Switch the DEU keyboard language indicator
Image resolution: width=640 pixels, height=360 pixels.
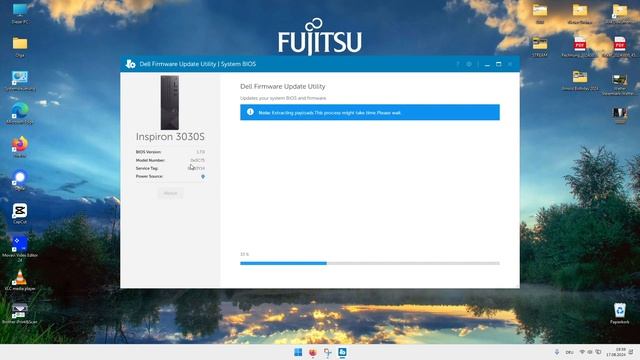point(569,352)
